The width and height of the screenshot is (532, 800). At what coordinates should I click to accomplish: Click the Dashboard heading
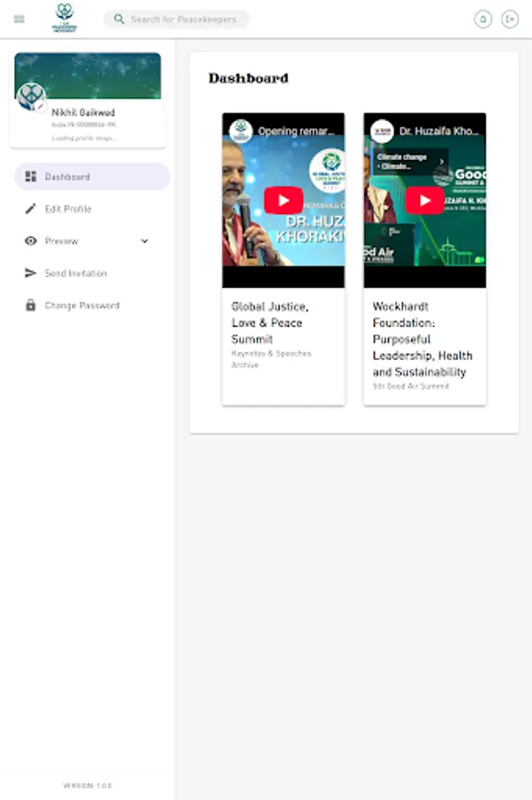point(248,78)
